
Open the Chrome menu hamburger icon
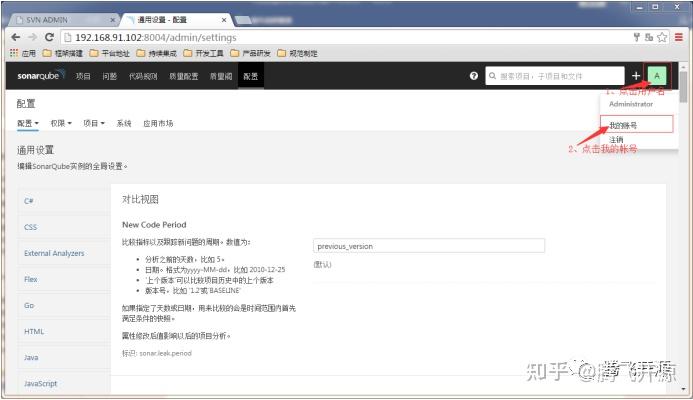(x=678, y=38)
